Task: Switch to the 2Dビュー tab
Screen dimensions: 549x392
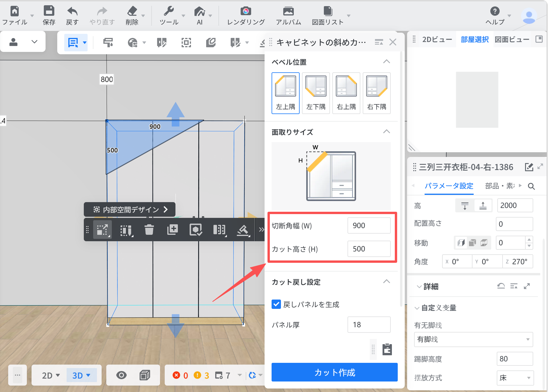Action: point(437,39)
